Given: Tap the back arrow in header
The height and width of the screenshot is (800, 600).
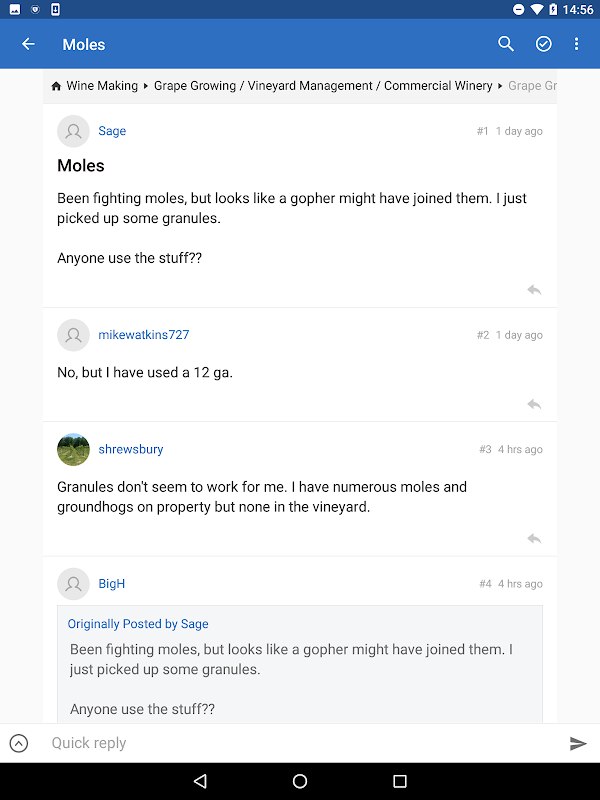Looking at the screenshot, I should [x=28, y=44].
